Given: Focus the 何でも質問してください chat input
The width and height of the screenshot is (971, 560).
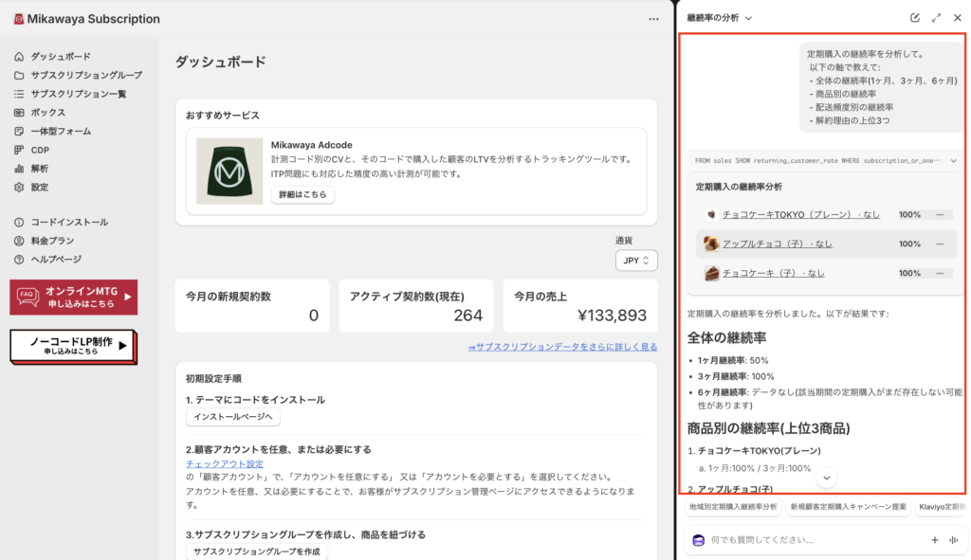Looking at the screenshot, I should pyautogui.click(x=806, y=540).
